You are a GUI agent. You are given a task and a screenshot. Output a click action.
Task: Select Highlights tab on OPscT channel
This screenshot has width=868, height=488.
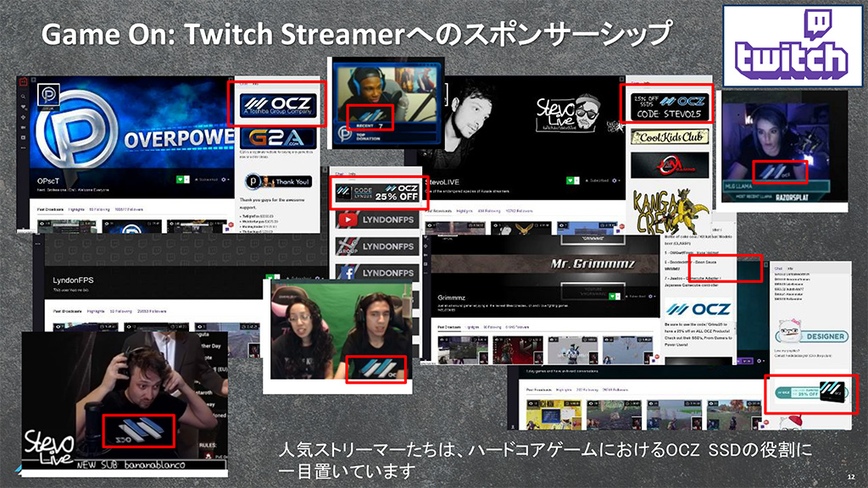click(76, 210)
